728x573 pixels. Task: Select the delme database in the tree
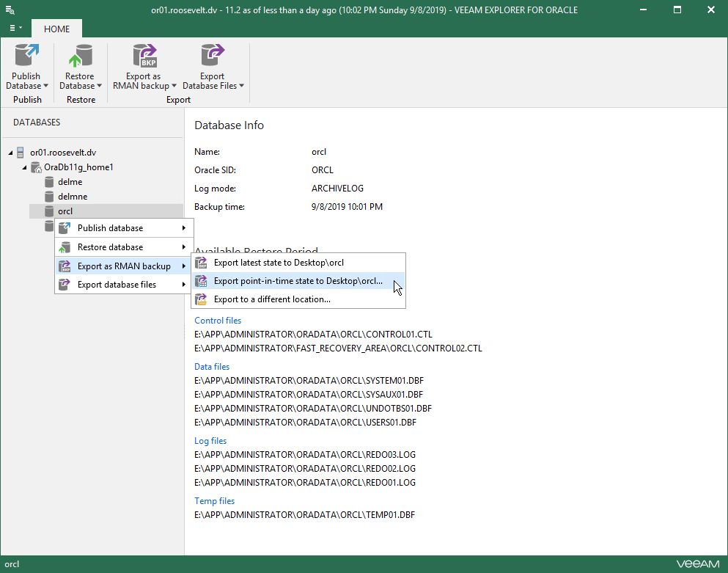coord(70,182)
